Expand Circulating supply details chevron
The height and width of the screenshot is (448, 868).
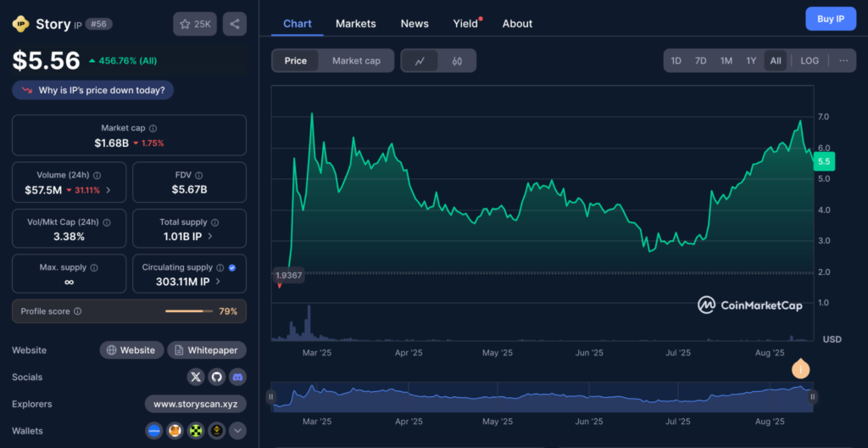point(218,282)
